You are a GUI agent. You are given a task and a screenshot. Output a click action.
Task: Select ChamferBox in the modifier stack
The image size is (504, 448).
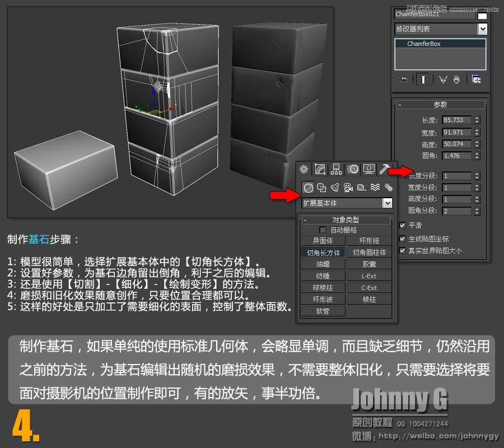440,44
